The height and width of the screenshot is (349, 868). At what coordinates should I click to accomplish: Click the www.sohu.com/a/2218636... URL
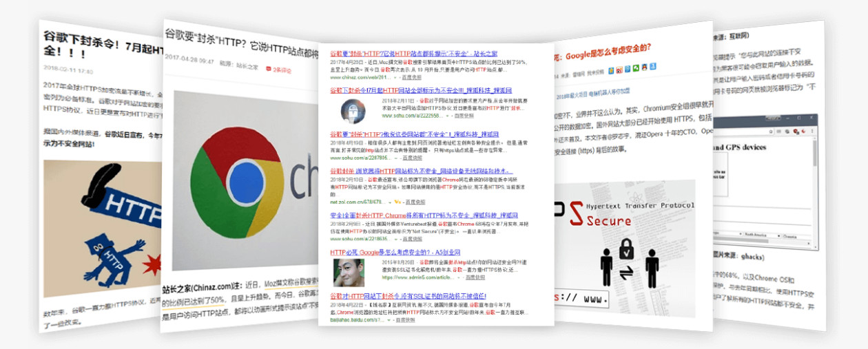(360, 239)
